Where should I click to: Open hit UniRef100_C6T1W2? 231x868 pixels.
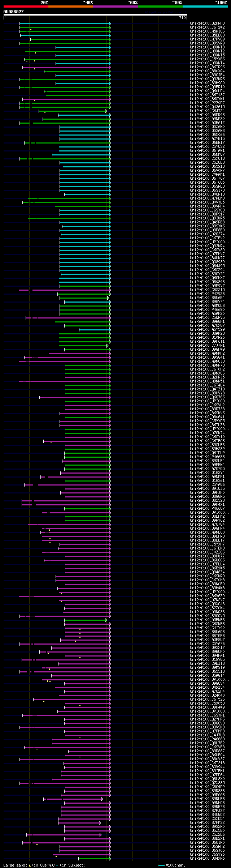coord(207,27)
